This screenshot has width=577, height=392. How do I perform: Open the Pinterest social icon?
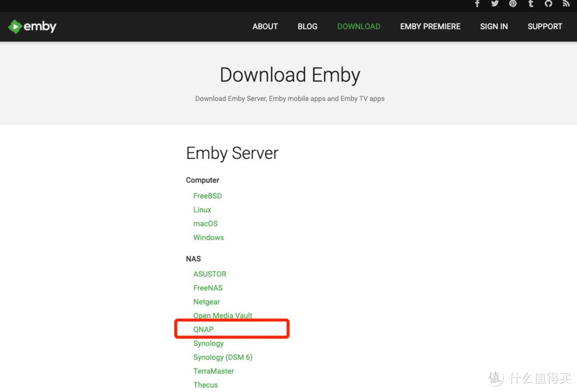click(513, 4)
